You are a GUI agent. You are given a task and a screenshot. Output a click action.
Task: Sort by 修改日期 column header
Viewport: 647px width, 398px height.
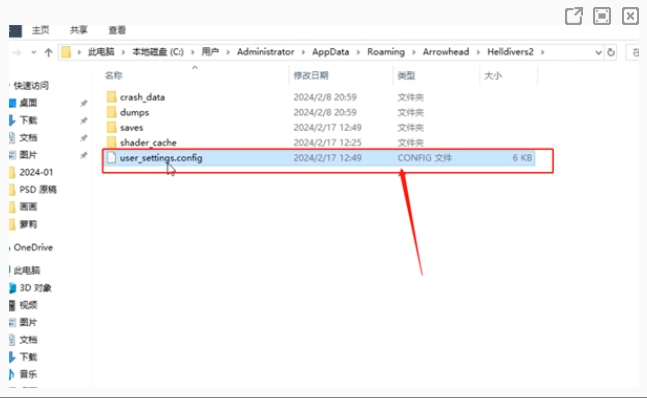311,75
